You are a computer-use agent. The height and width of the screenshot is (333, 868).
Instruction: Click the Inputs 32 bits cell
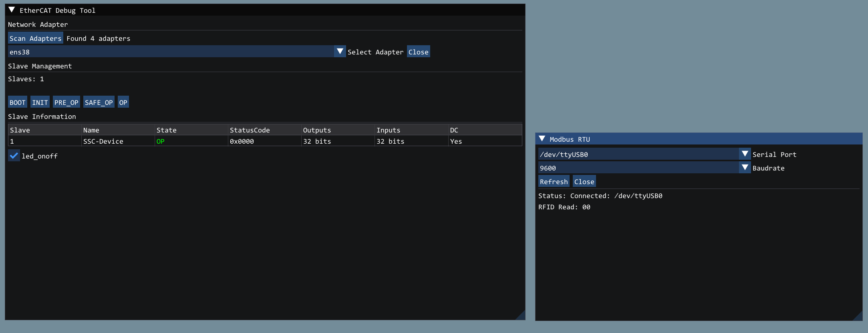click(x=411, y=141)
